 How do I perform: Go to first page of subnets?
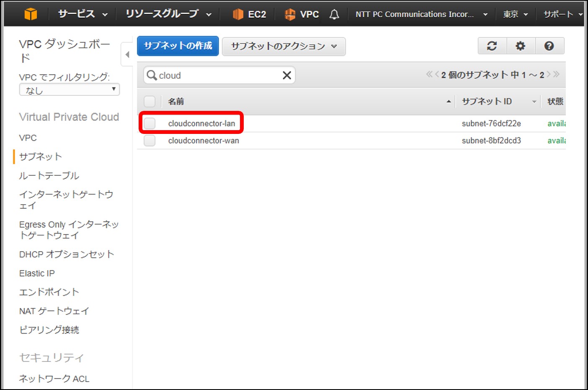[x=429, y=74]
